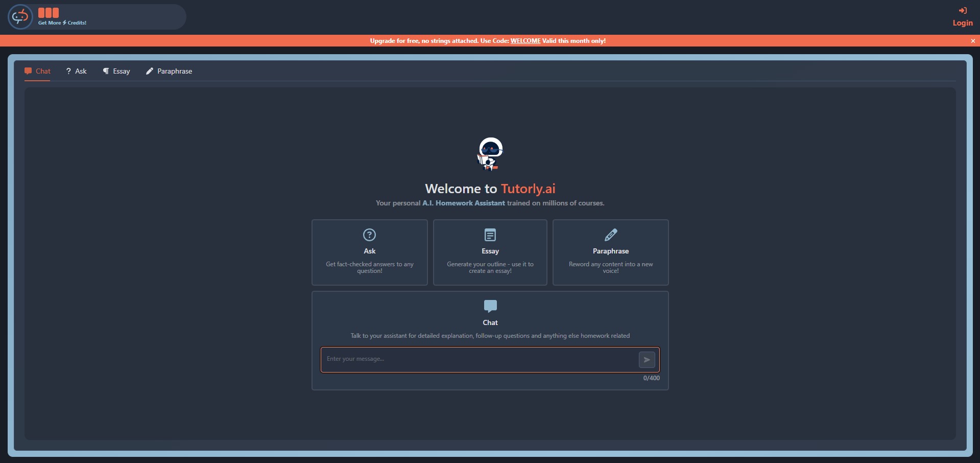Click the document icon on Essay card

tap(490, 235)
